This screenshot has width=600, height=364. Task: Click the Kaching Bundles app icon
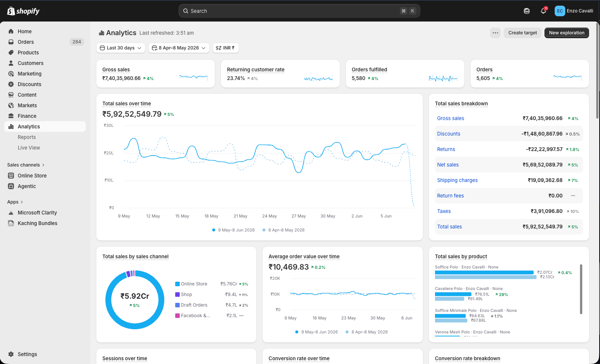[11, 223]
